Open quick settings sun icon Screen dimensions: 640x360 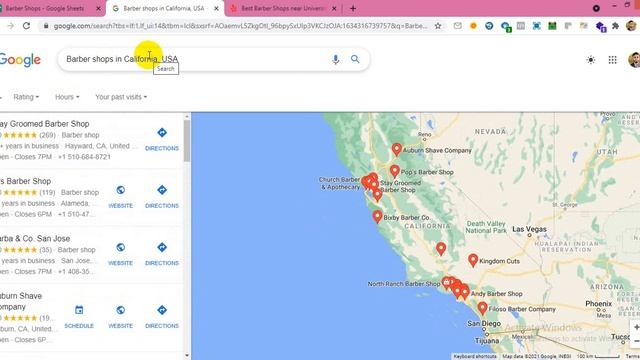tap(591, 60)
